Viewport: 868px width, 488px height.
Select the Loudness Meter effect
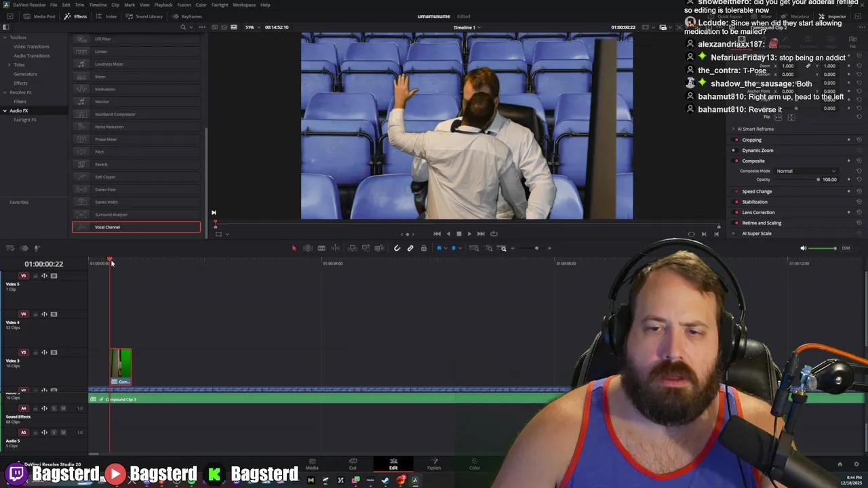[x=136, y=64]
